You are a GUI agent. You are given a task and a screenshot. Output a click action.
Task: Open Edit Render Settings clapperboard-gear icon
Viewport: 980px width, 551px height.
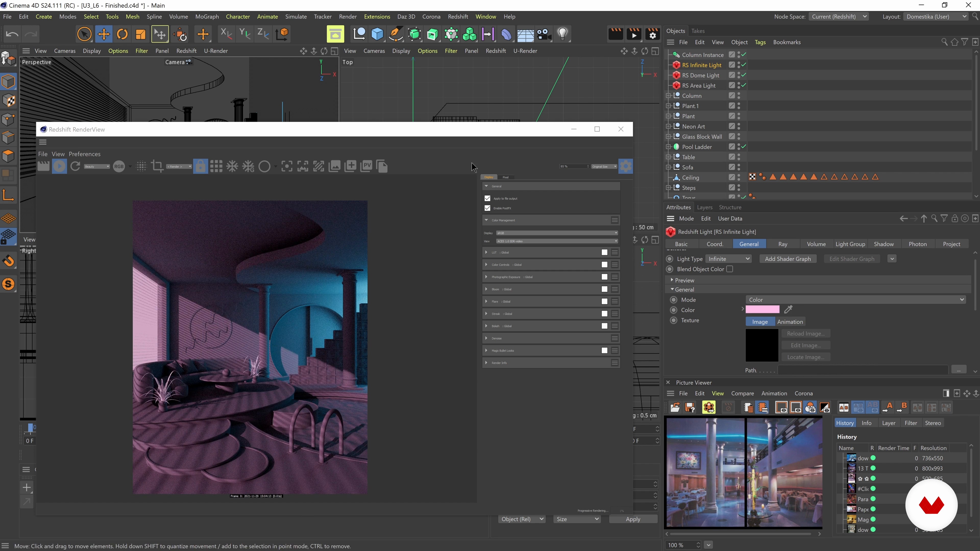[x=653, y=34]
